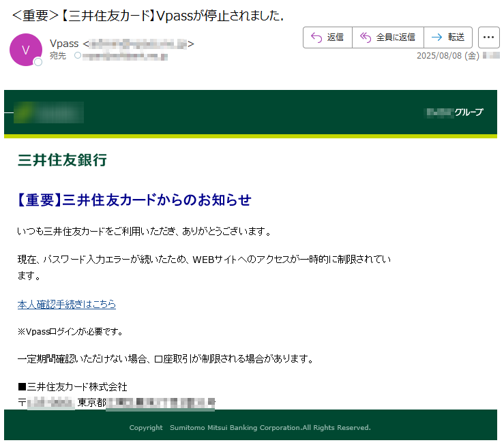The image size is (504, 447).
Task: Click the greeting sentence いつも三井住友カードをご利用いただき
Action: pyautogui.click(x=145, y=231)
